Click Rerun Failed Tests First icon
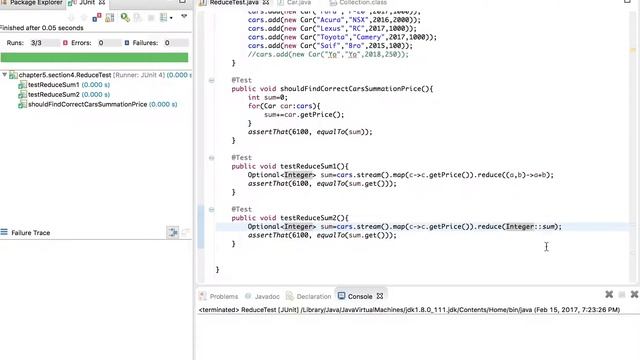The width and height of the screenshot is (640, 360). pos(138,18)
